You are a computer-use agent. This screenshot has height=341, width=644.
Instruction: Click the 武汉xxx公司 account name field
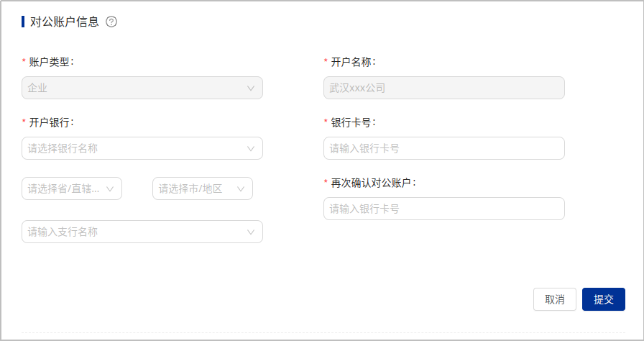click(443, 88)
